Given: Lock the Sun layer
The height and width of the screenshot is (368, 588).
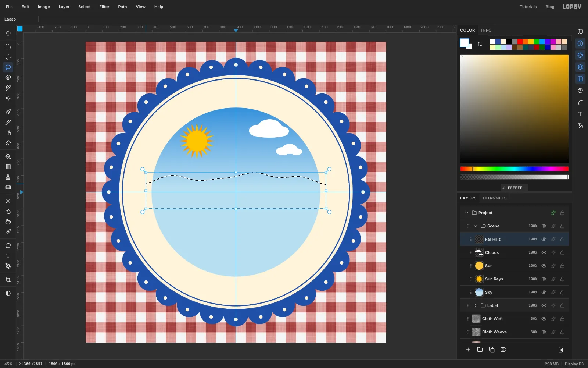Looking at the screenshot, I should pyautogui.click(x=562, y=266).
